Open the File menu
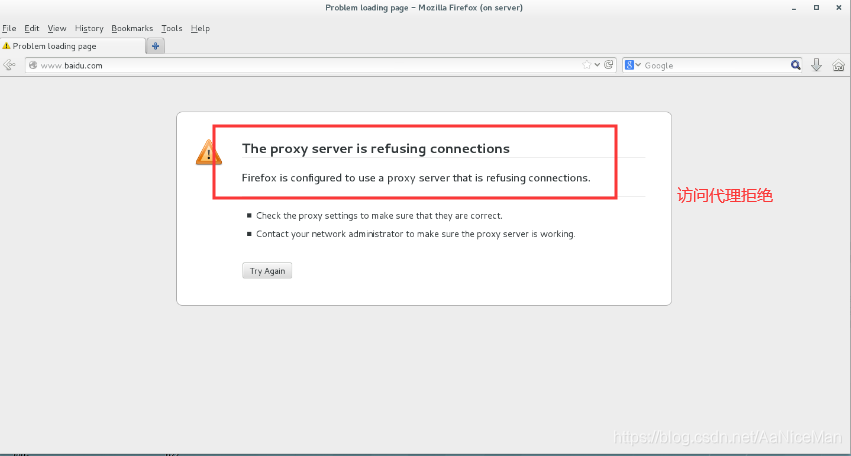Screen dimensions: 851x456 pyautogui.click(x=9, y=28)
